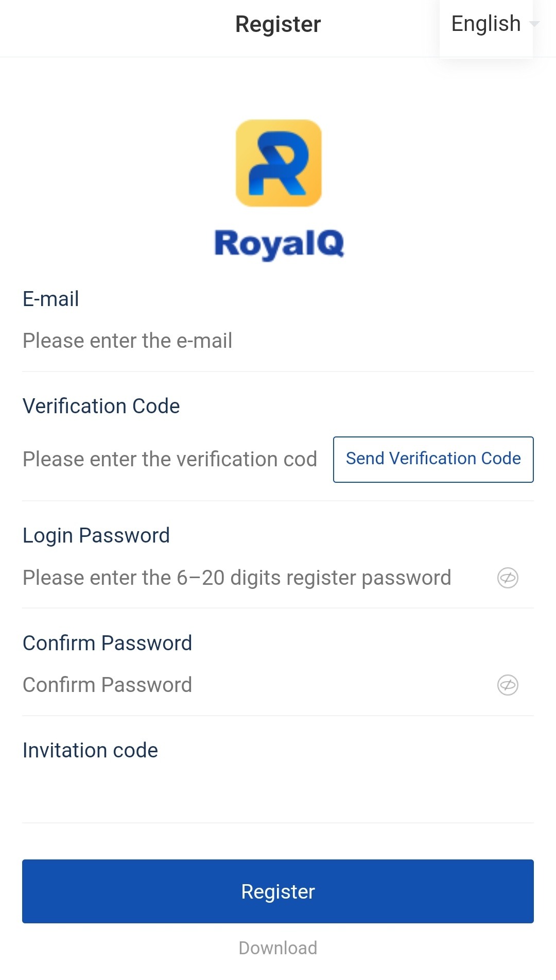Open the English language dropdown

point(485,23)
